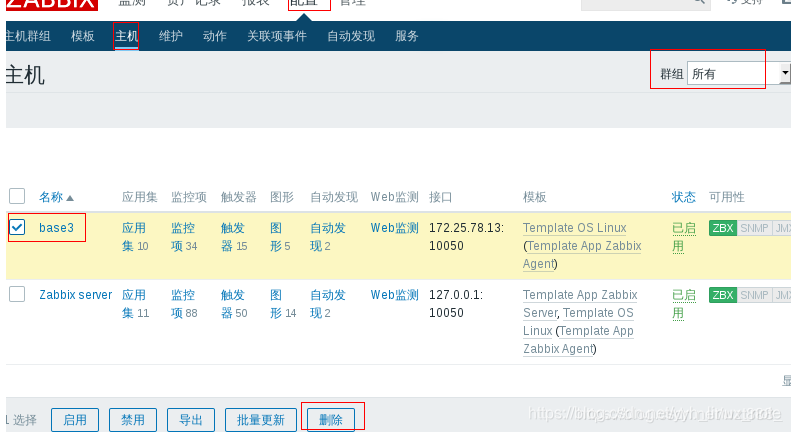Open Template App Zabbix Server link
This screenshot has height=432, width=791.
(580, 304)
